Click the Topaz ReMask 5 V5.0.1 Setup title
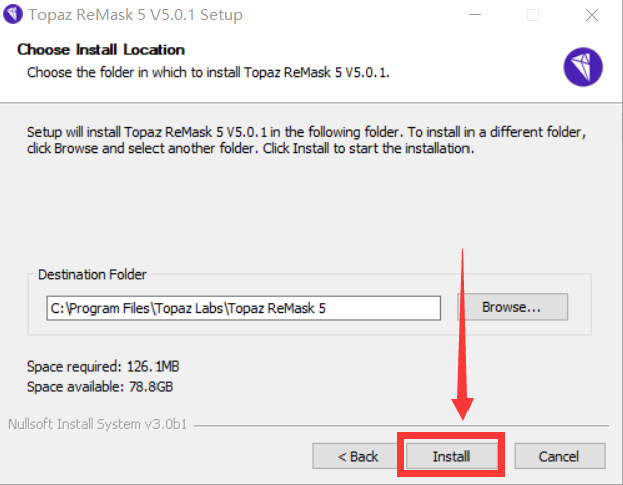The height and width of the screenshot is (485, 623). [x=135, y=15]
